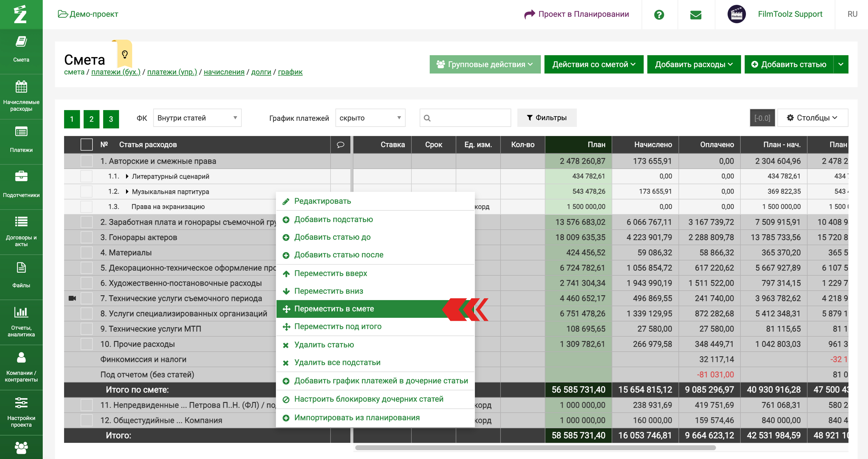Open Компании / контрагенты in the sidebar

[21, 367]
